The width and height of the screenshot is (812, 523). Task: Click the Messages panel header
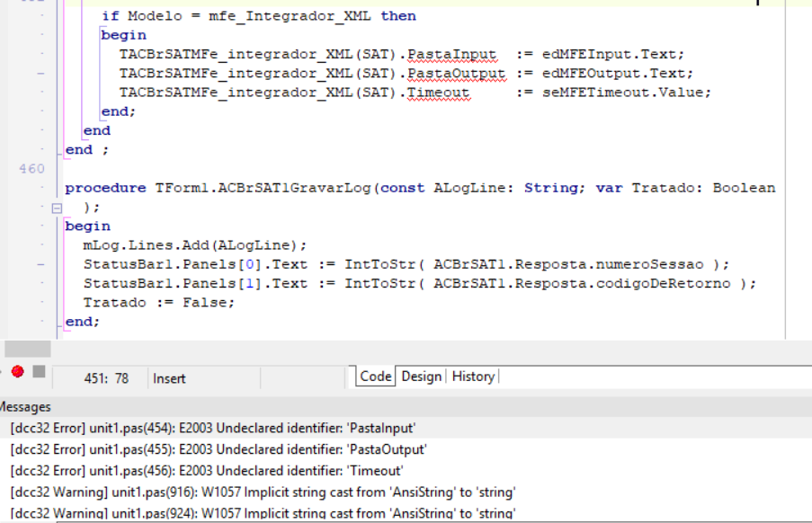[x=406, y=407]
